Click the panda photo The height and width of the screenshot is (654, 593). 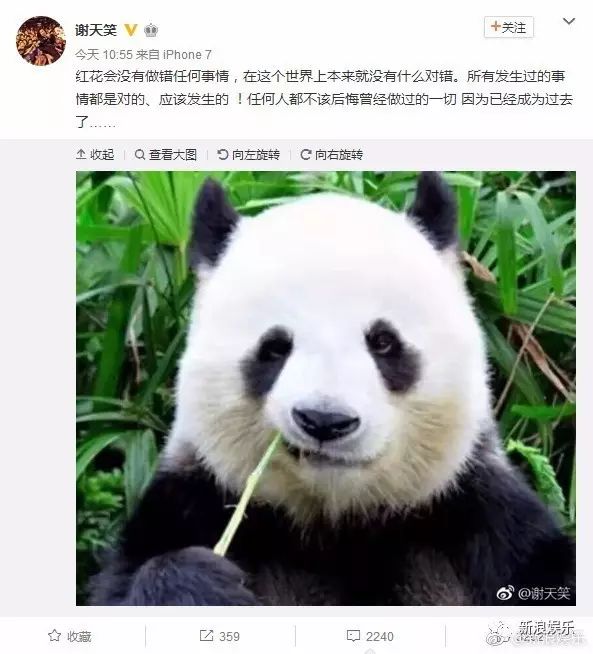tap(326, 388)
